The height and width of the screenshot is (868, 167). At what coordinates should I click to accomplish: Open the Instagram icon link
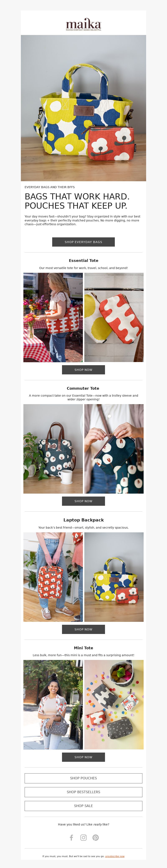tap(83, 837)
